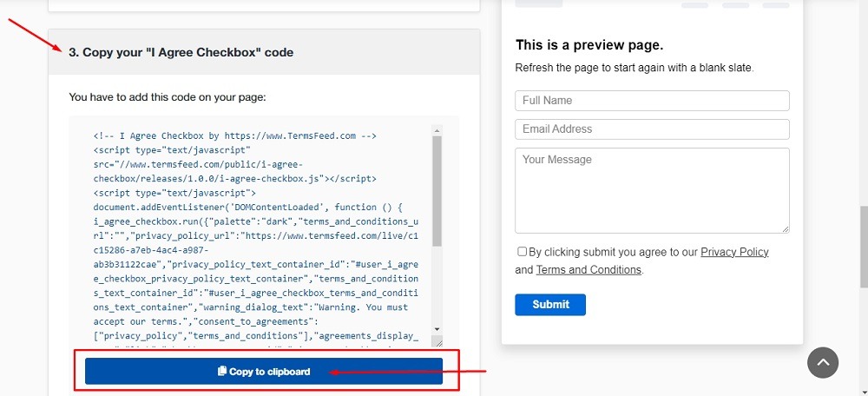868x396 pixels.
Task: Tick the agree to Privacy Policy checkbox
Action: pos(522,252)
